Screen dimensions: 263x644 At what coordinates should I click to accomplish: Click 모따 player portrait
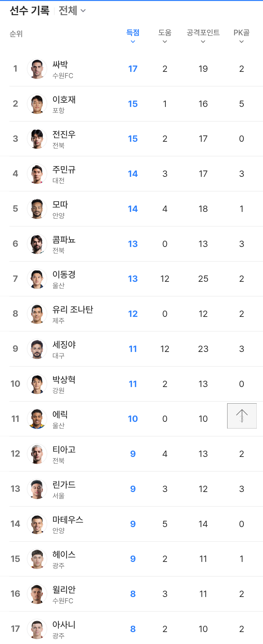click(37, 209)
